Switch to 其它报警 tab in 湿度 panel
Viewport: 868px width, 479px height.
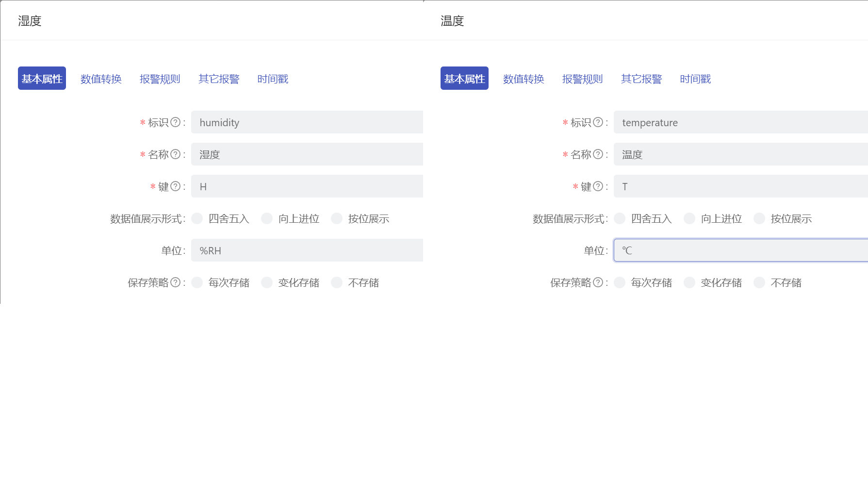[x=219, y=79]
